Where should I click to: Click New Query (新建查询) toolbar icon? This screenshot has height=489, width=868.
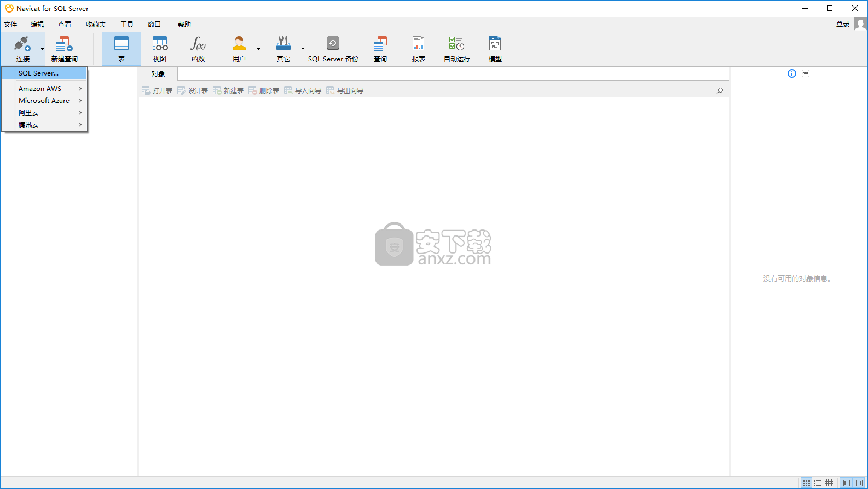point(64,49)
